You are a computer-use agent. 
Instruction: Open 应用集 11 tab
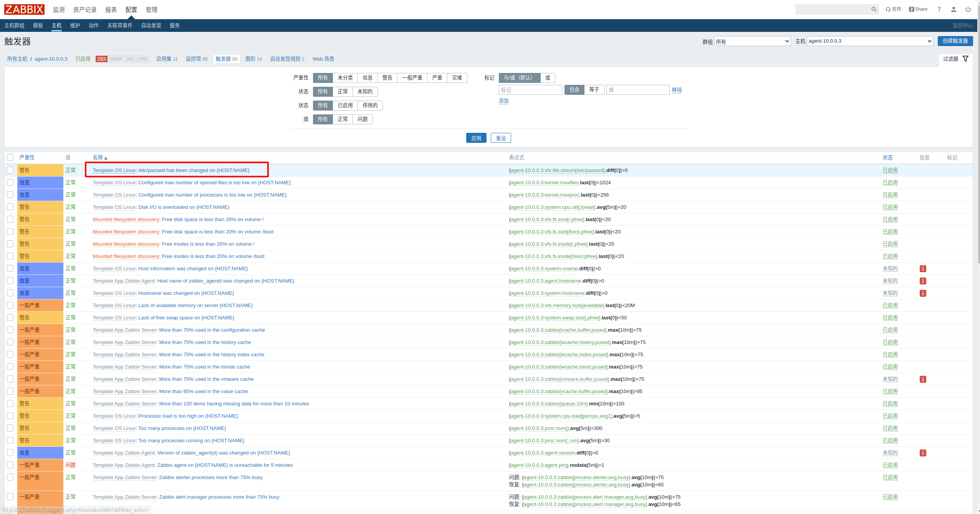(x=167, y=59)
